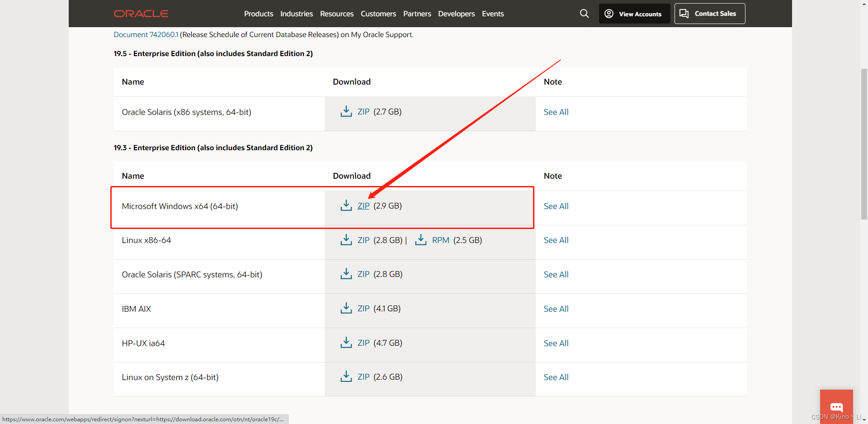This screenshot has height=424, width=868.
Task: Click the Oracle logo
Action: (x=141, y=14)
